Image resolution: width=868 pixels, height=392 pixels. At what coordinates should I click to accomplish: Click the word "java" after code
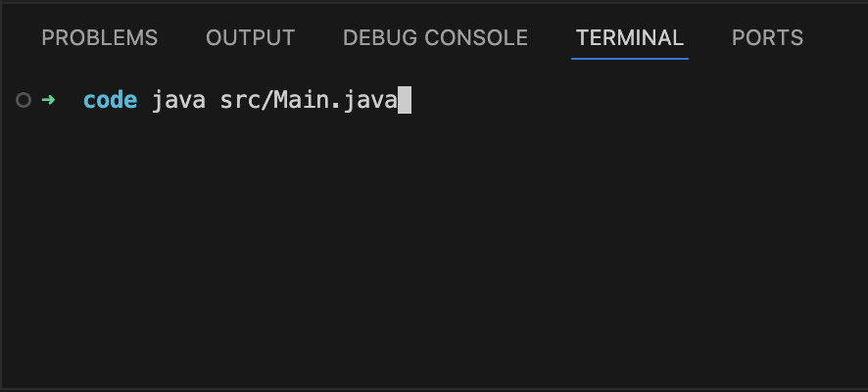(x=178, y=101)
